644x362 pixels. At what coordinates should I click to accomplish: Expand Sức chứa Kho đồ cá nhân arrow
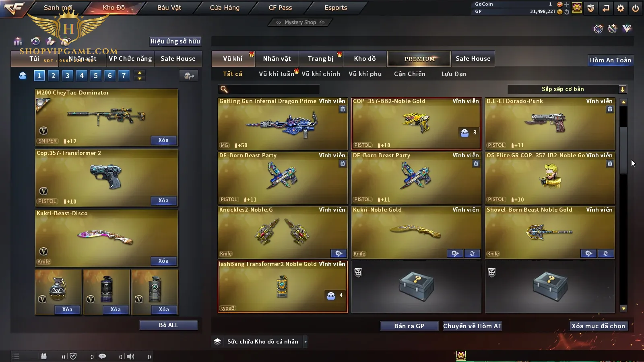[305, 341]
